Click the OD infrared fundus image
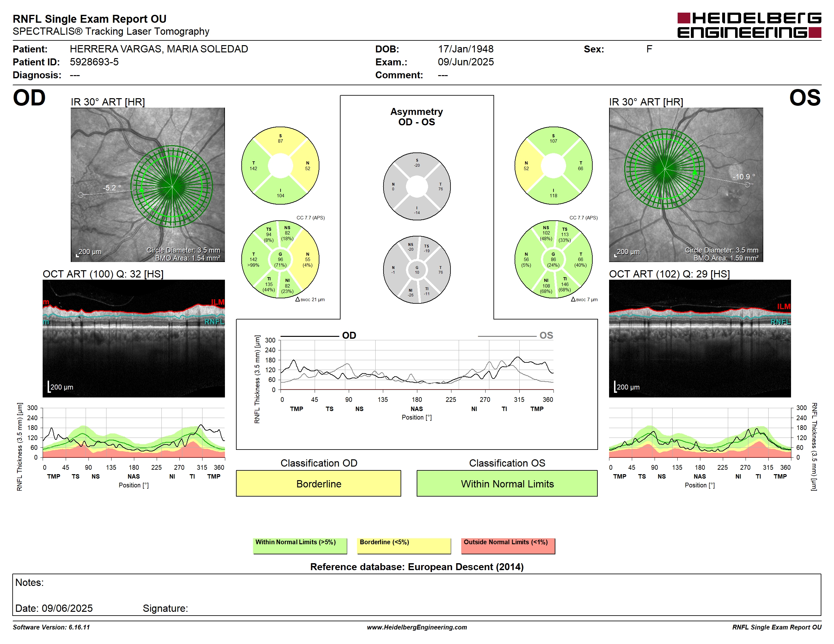Image resolution: width=834 pixels, height=644 pixels. pos(148,185)
